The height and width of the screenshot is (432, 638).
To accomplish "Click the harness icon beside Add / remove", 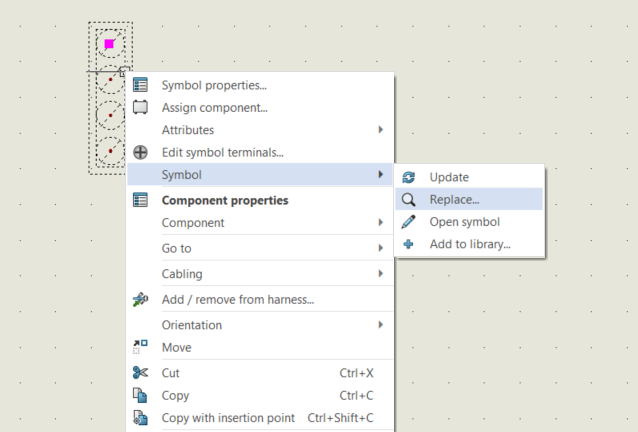I will 140,299.
